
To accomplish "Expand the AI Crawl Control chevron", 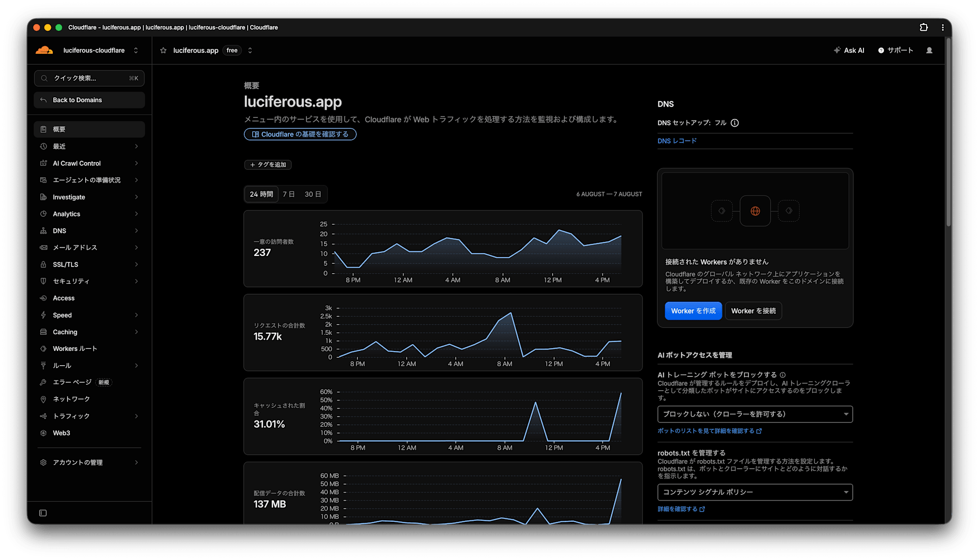I will pos(137,163).
